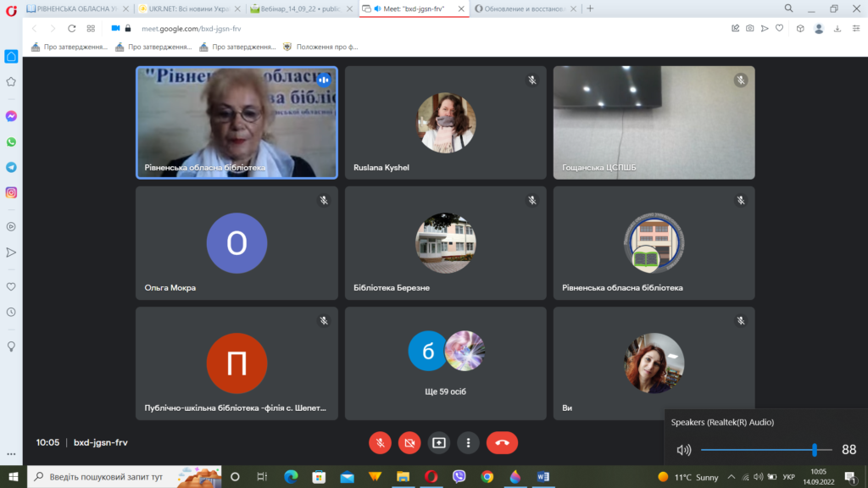This screenshot has width=868, height=488.
Task: Turn on the camera in Meet
Action: [409, 442]
